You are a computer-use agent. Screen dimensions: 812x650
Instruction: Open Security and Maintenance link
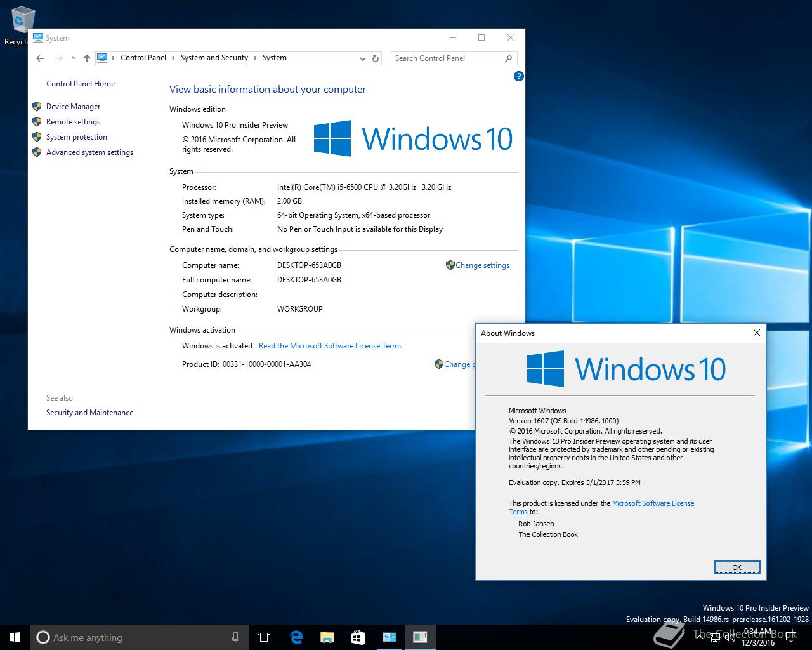click(x=89, y=413)
